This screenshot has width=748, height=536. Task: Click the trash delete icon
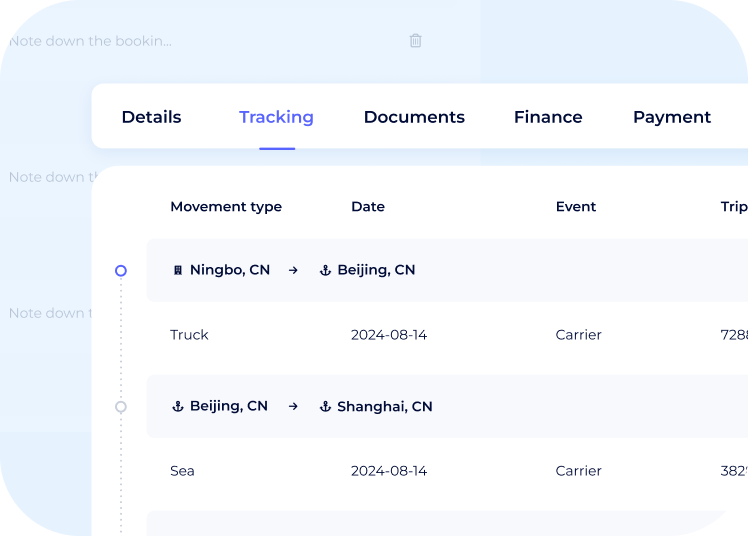(416, 41)
